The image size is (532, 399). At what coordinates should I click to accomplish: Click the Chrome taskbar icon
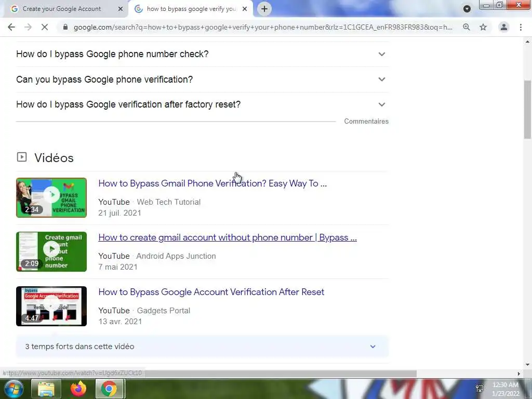109,389
